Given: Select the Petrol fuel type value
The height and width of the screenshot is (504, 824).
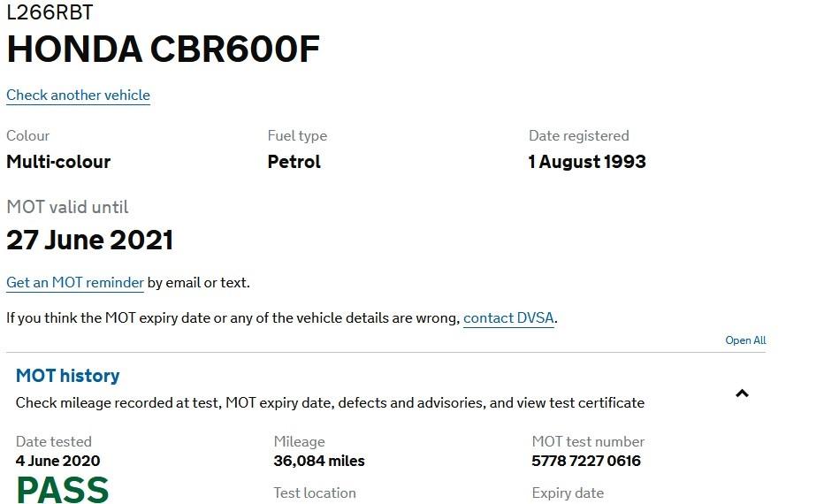Looking at the screenshot, I should click(294, 162).
